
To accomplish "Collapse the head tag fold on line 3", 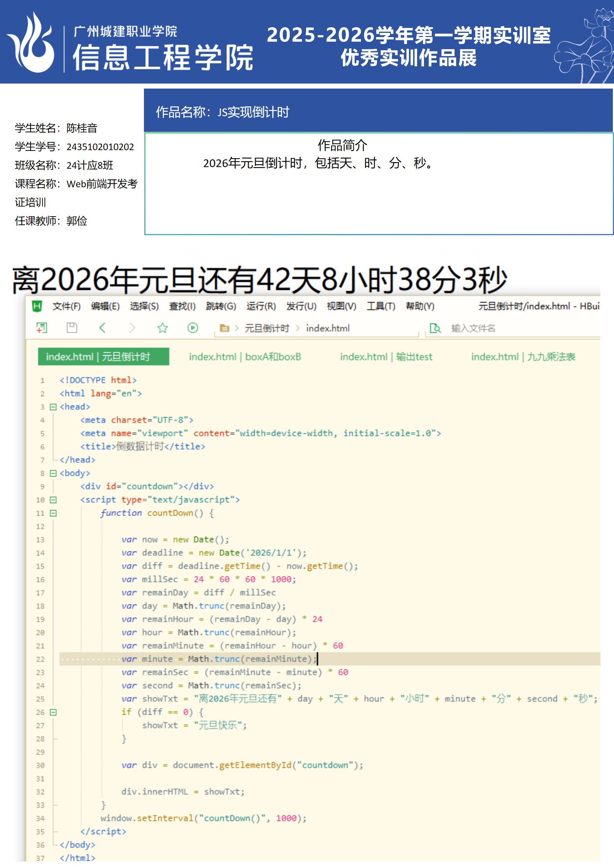I will pyautogui.click(x=53, y=407).
